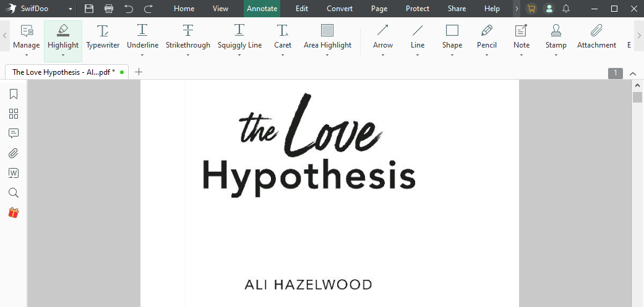This screenshot has width=644, height=307.
Task: Select the Stamp tool
Action: pyautogui.click(x=556, y=36)
